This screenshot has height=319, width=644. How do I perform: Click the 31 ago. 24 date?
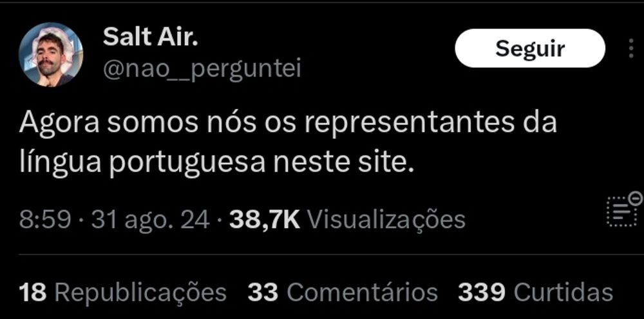coord(150,220)
